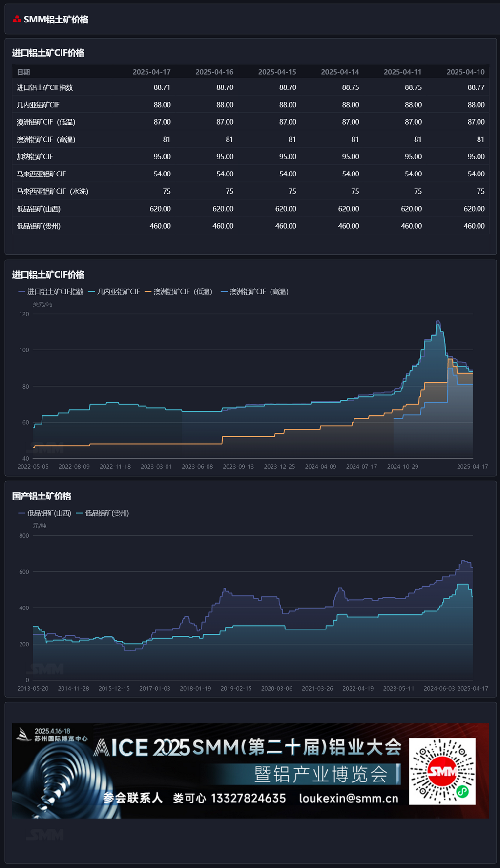
Task: Select the 2025-04-17 date column header
Action: (x=151, y=72)
